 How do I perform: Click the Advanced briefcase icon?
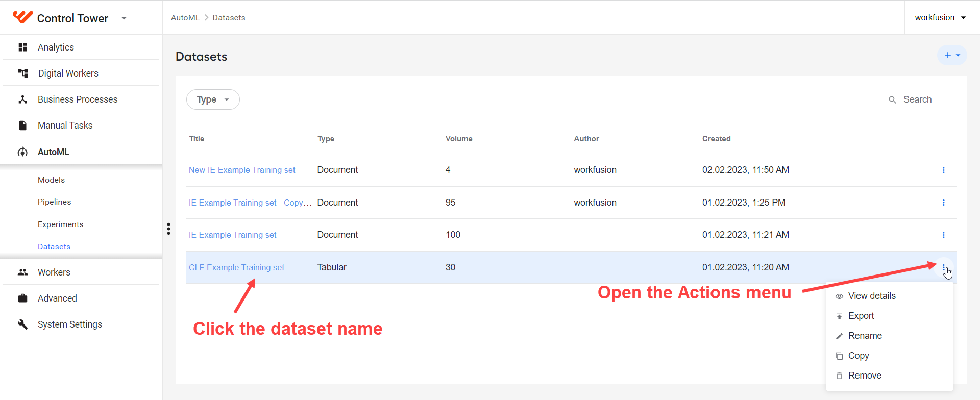click(x=22, y=298)
